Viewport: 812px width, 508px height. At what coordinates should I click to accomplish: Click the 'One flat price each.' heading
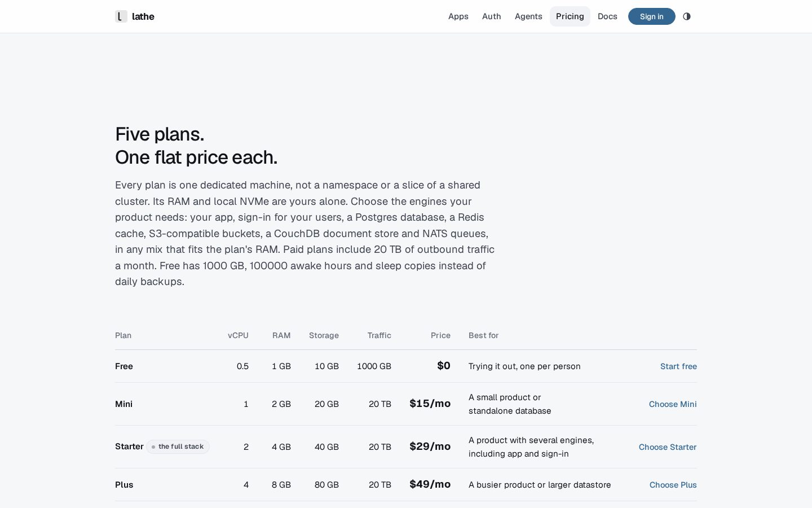[196, 157]
